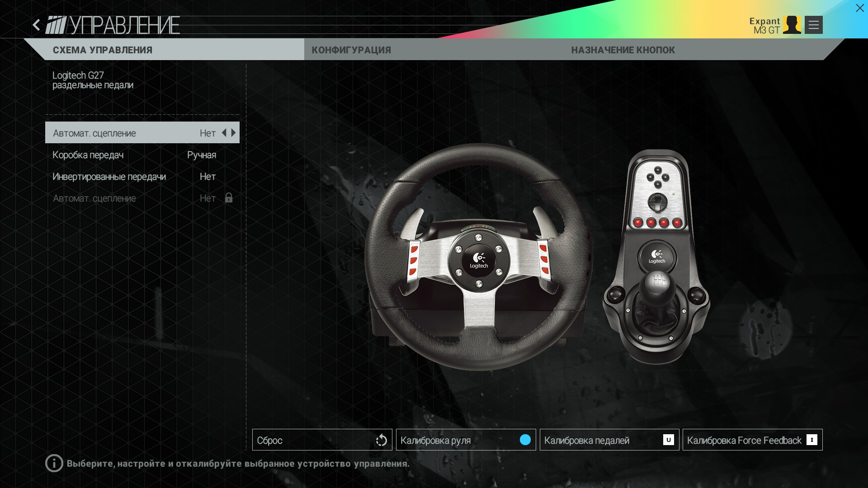Screen dimensions: 868x488
Task: Click the back arrow beside УПРАВЛЕНИЕ
Action: coord(37,25)
